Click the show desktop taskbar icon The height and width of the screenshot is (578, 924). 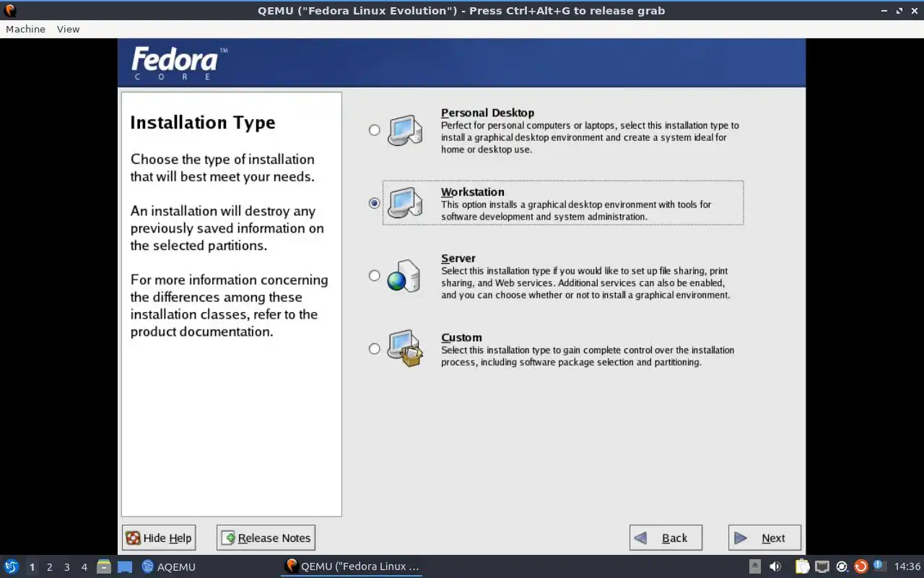(x=125, y=566)
